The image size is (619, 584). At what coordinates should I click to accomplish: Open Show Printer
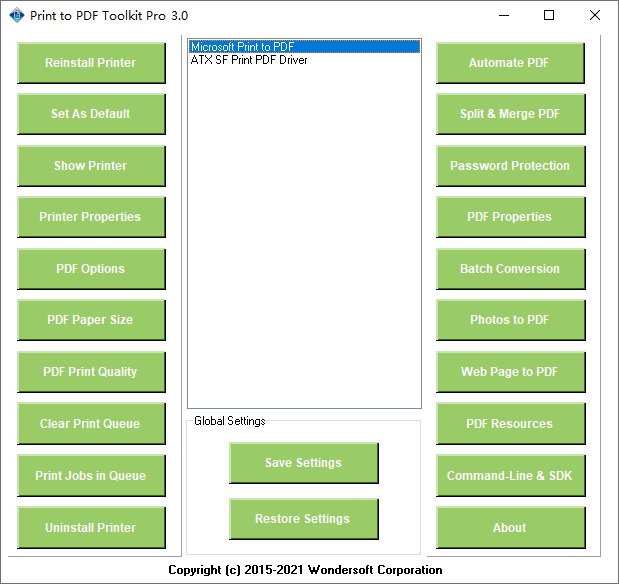pos(91,166)
